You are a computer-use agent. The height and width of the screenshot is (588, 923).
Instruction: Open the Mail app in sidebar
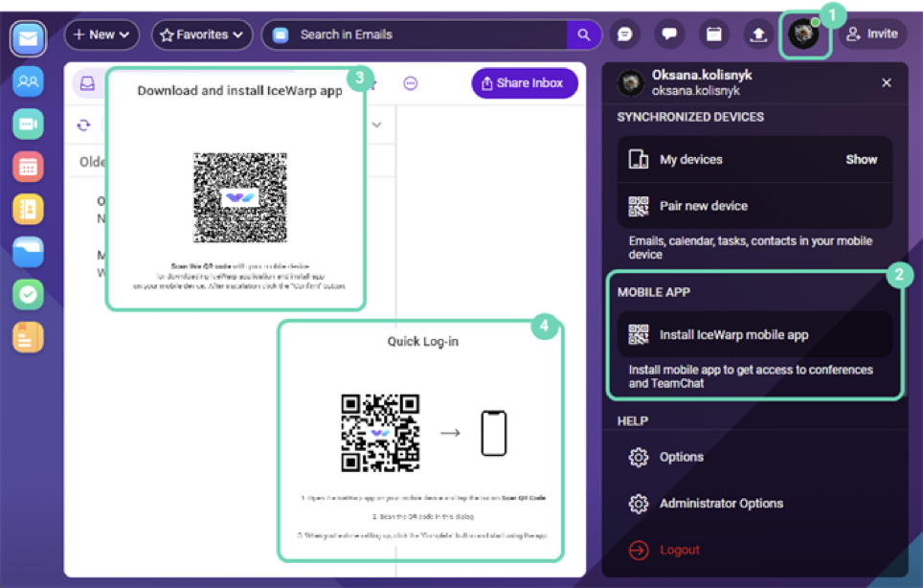[28, 39]
